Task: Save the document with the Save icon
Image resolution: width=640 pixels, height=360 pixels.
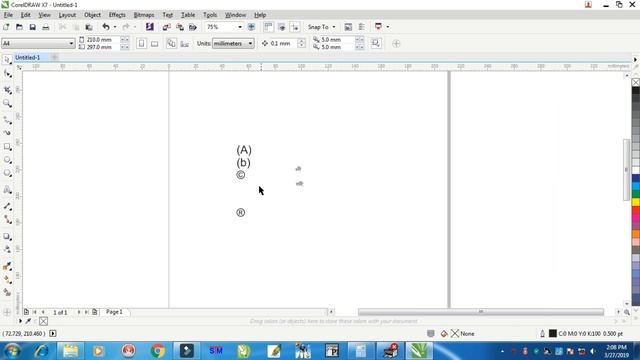Action: coord(33,27)
